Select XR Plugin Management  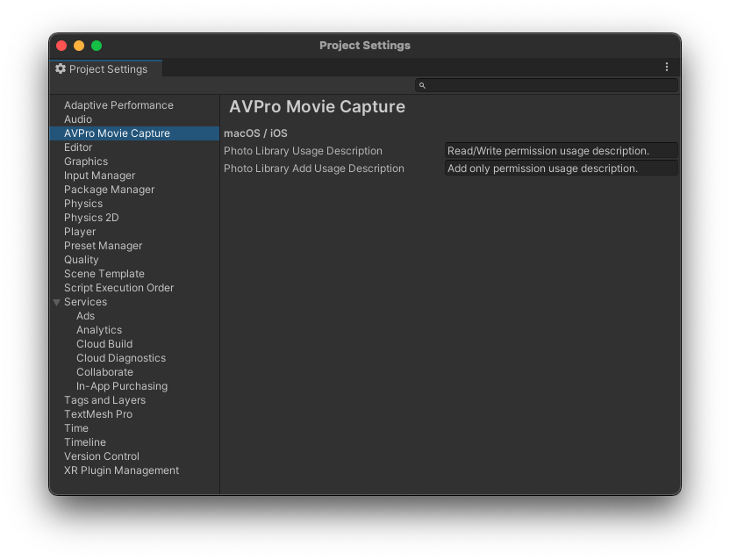tap(121, 470)
